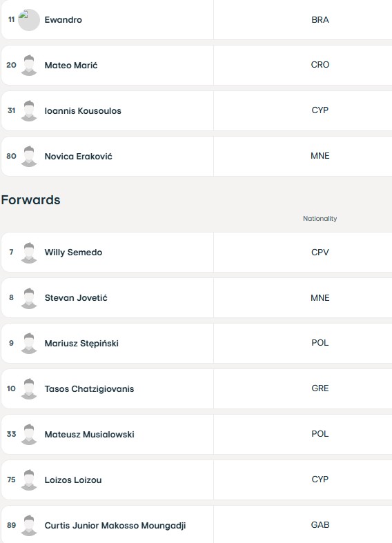Click Loizos Loizou's avatar icon
The width and height of the screenshot is (392, 543).
(29, 480)
